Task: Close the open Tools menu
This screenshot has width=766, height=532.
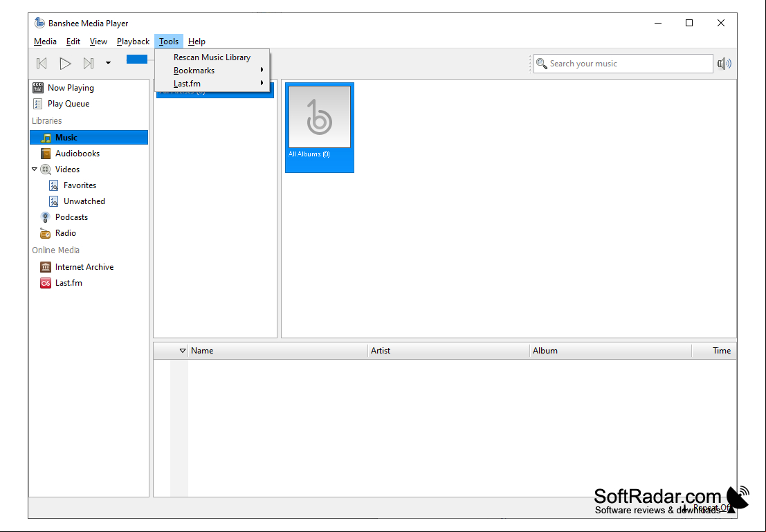Action: [x=169, y=42]
